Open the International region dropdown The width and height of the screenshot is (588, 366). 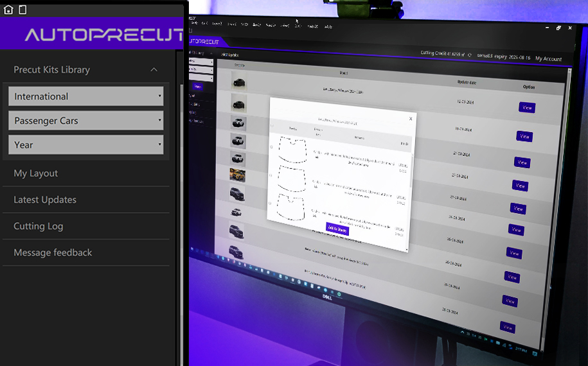(x=85, y=96)
